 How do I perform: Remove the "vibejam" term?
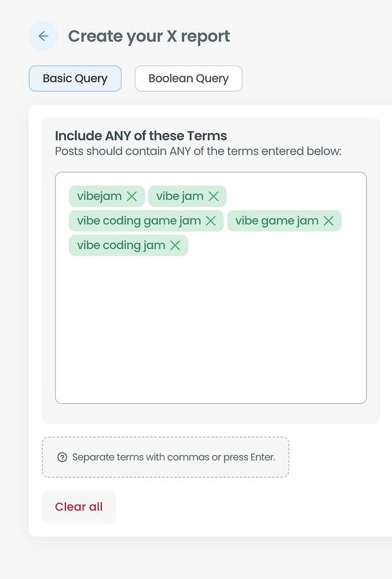(x=132, y=196)
